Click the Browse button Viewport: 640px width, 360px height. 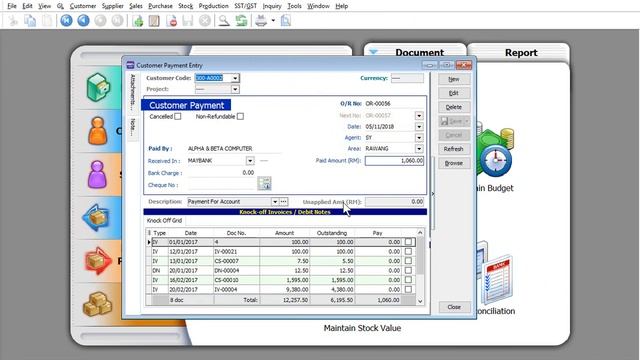pos(454,163)
